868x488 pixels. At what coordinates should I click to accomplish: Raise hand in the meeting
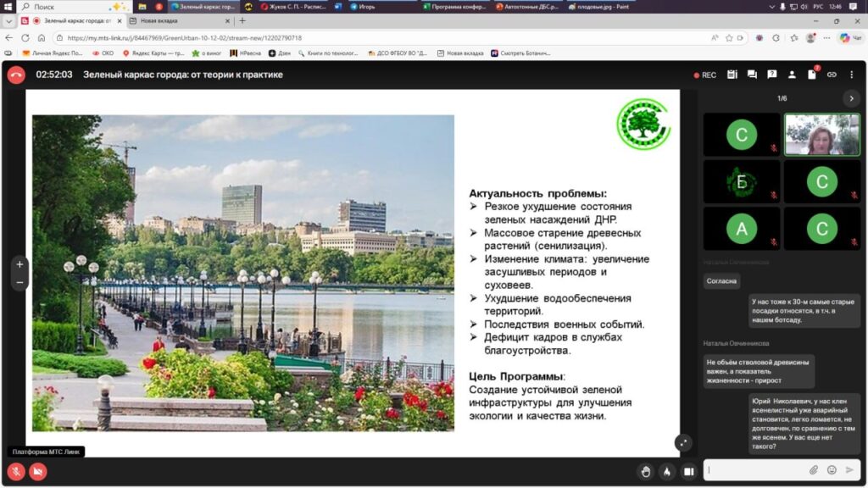pos(645,471)
